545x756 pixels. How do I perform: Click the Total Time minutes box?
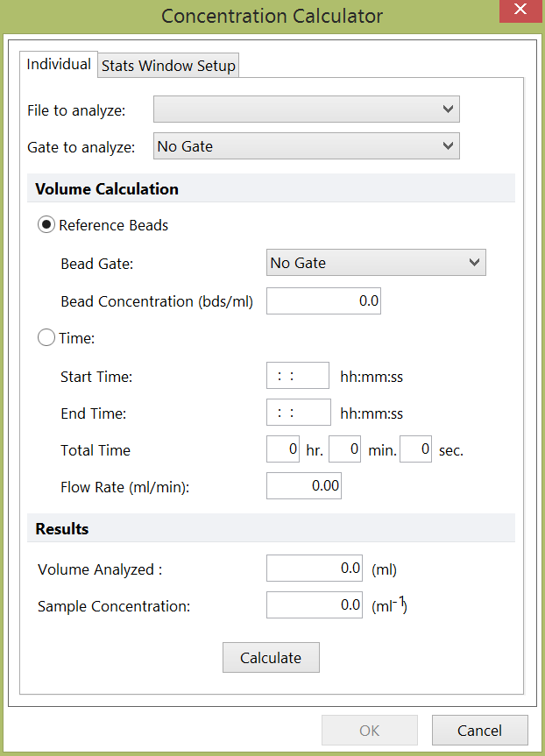(x=344, y=450)
